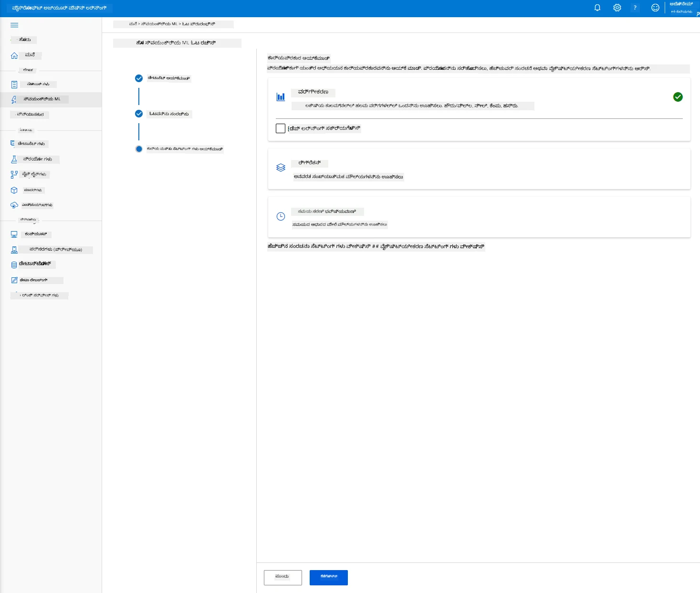Click the blue Finish button
This screenshot has height=593, width=700.
(329, 577)
